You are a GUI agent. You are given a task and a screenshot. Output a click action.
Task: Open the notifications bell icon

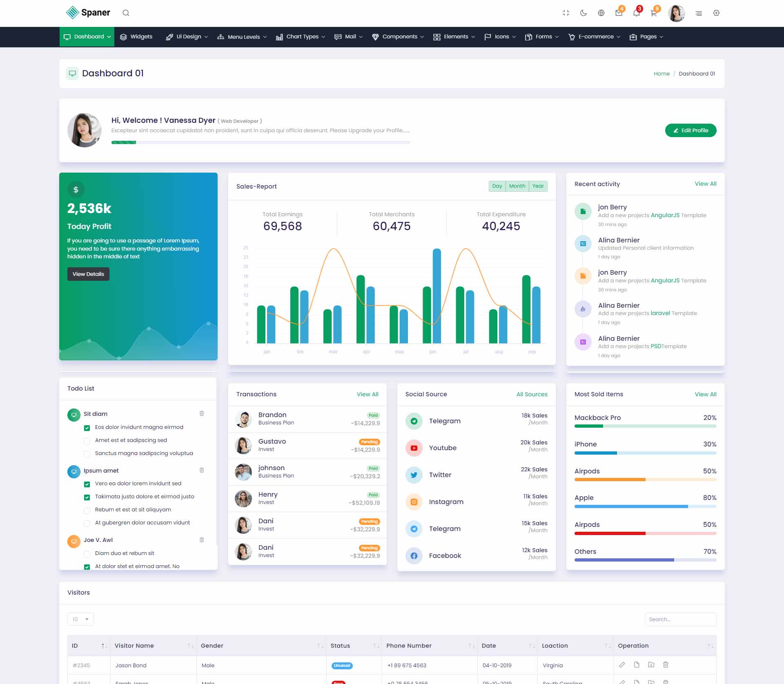636,13
